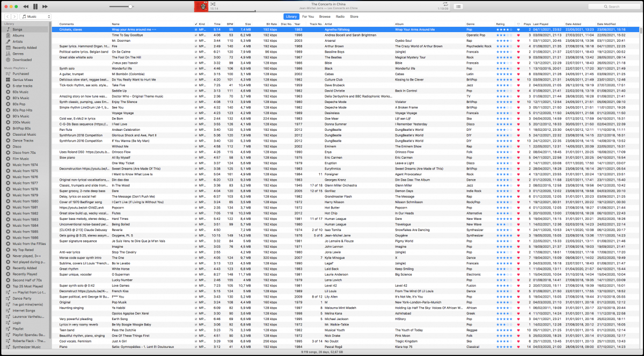Viewport: 644px width, 356px height.
Task: Toggle the love heart for I Feel Love
Action: point(518,124)
